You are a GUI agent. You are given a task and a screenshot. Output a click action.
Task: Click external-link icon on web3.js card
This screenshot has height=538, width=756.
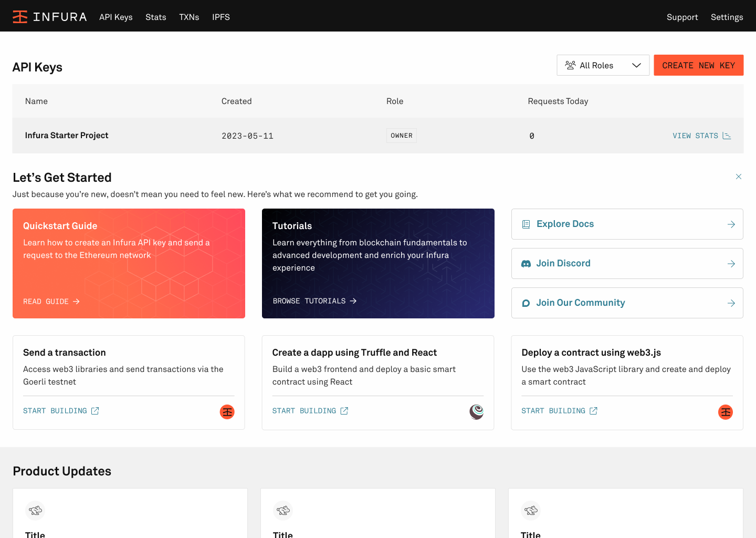click(593, 411)
